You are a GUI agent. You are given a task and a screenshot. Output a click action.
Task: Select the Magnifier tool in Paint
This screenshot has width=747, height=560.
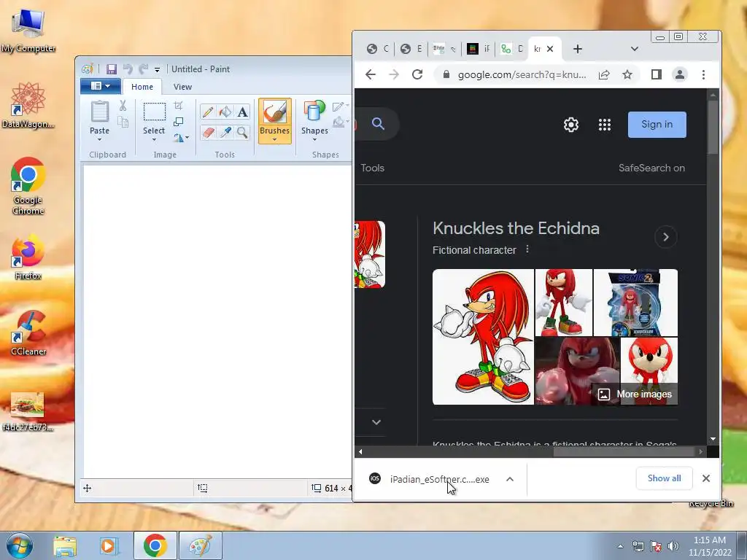pyautogui.click(x=242, y=132)
